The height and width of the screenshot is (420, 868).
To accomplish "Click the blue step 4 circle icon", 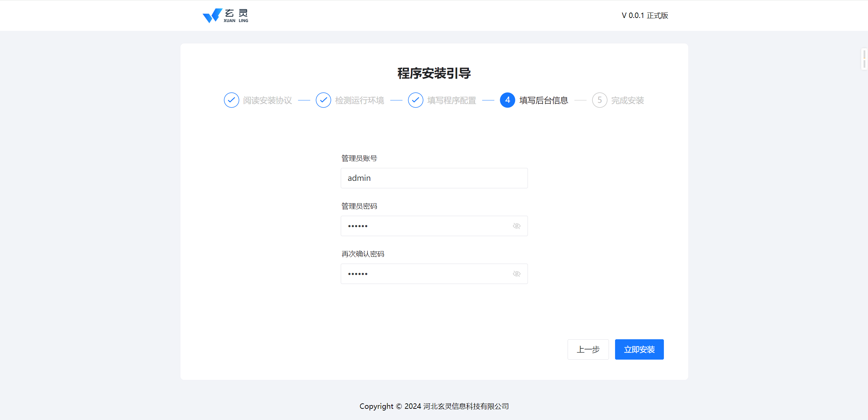I will 507,100.
